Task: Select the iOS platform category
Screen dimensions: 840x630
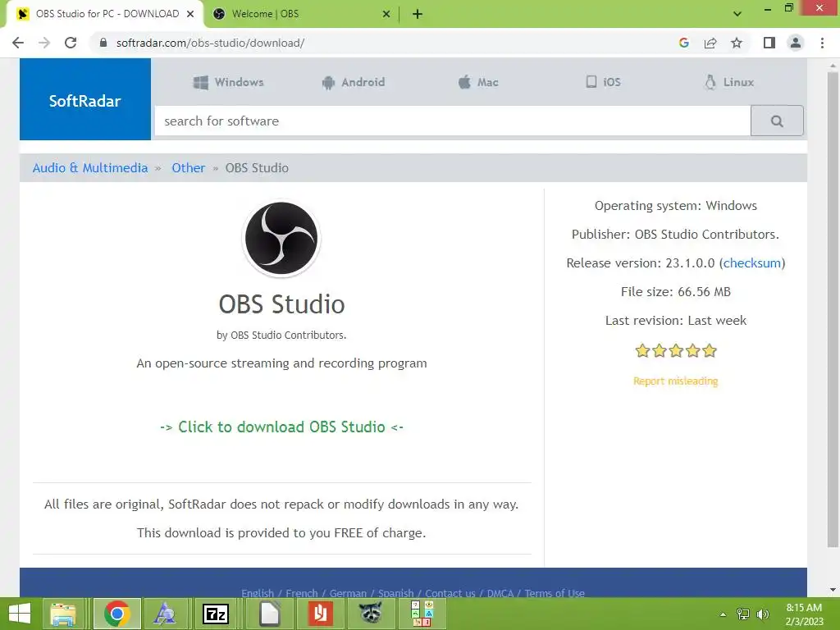Action: point(603,83)
